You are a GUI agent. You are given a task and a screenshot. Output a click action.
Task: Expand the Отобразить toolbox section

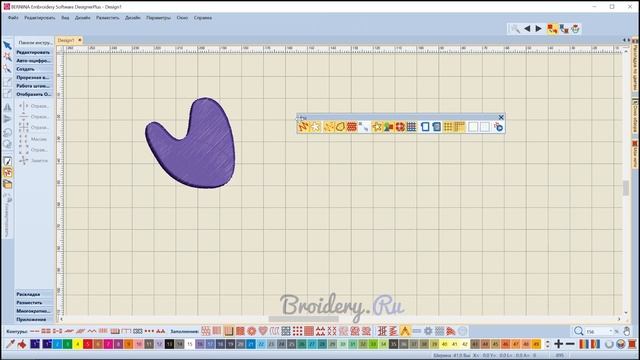[34, 94]
